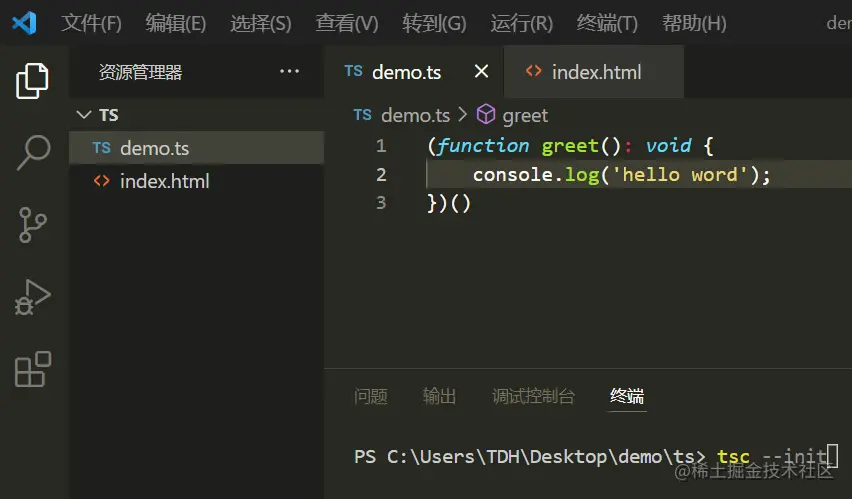Click the HTML icon on index.html tab
This screenshot has width=852, height=499.
point(534,71)
